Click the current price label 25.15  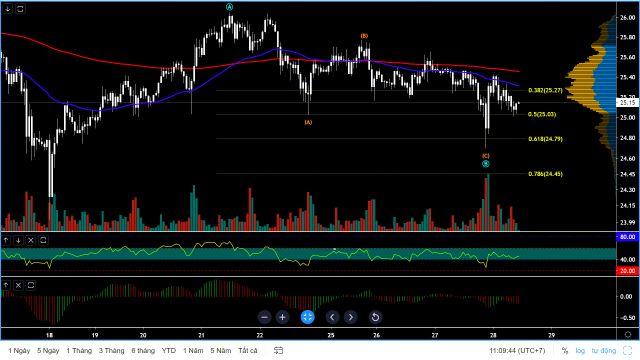[x=627, y=102]
